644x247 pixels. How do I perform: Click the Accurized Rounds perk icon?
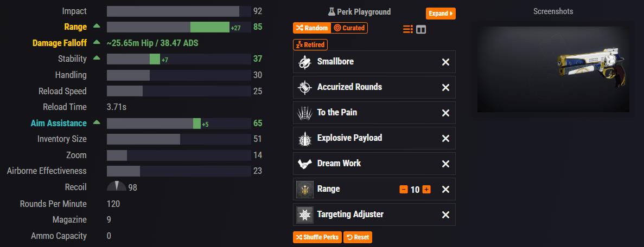pos(305,87)
